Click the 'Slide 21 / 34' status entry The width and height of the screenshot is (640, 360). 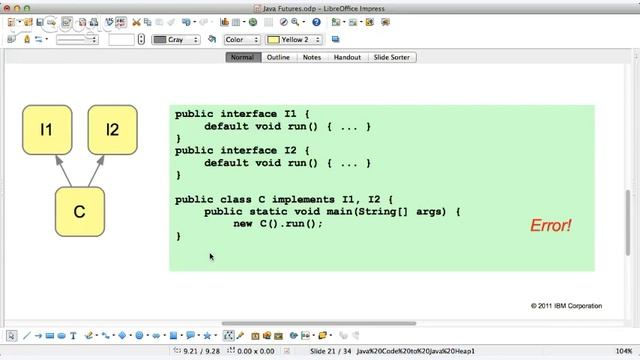(330, 351)
